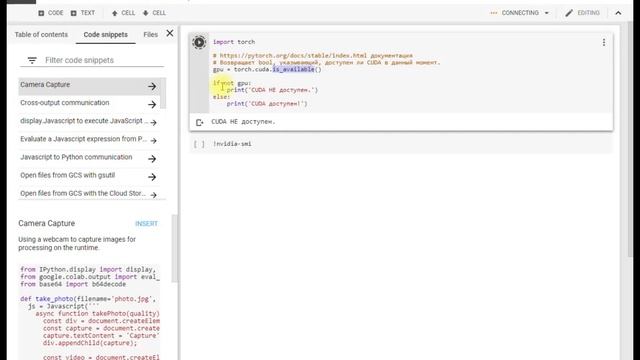Collapse the header with chevron up

(x=618, y=13)
